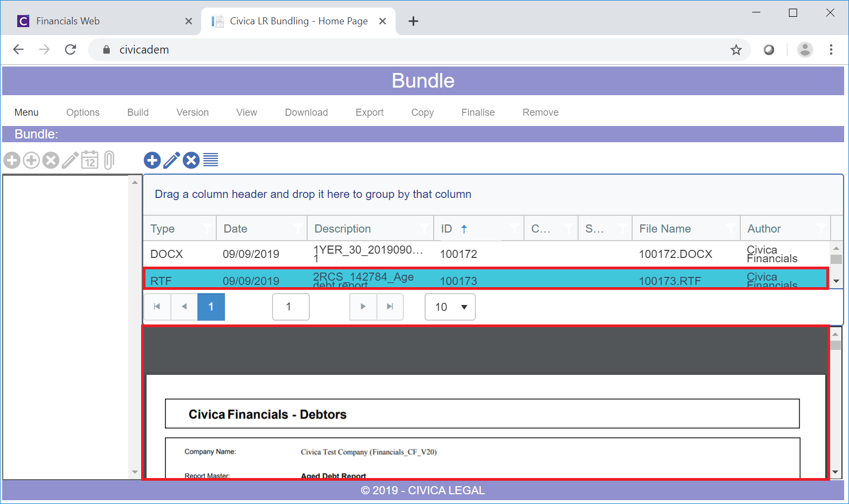Viewport: 849px width, 504px height.
Task: Go to next page of grid
Action: point(363,307)
